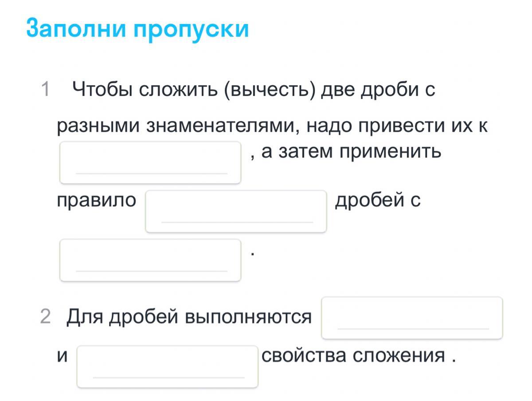Focus the blank before 'свойства сложения'
Image resolution: width=532 pixels, height=401 pixels.
[x=168, y=366]
